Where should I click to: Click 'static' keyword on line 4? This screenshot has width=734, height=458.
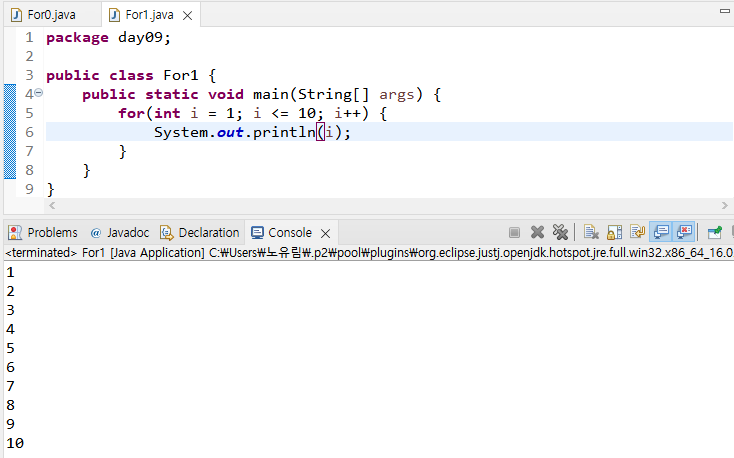pos(172,94)
